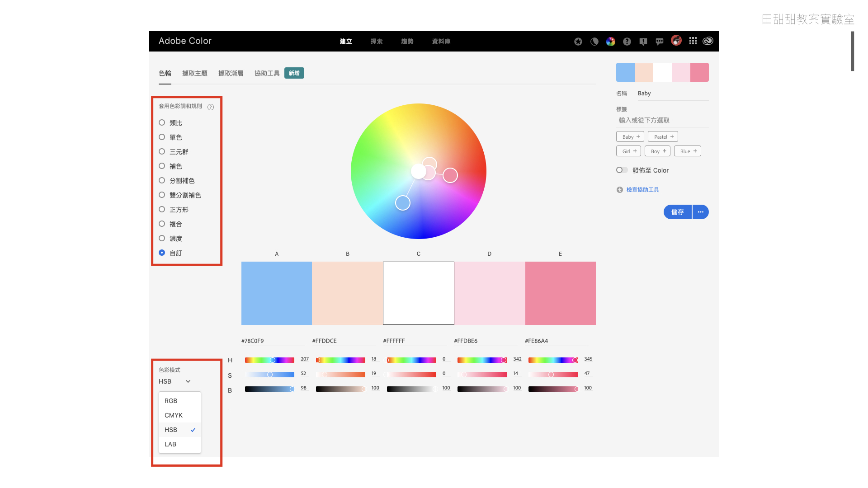Viewport: 868px width, 488px height.
Task: Switch to the 擷取主題 tab
Action: [x=194, y=73]
